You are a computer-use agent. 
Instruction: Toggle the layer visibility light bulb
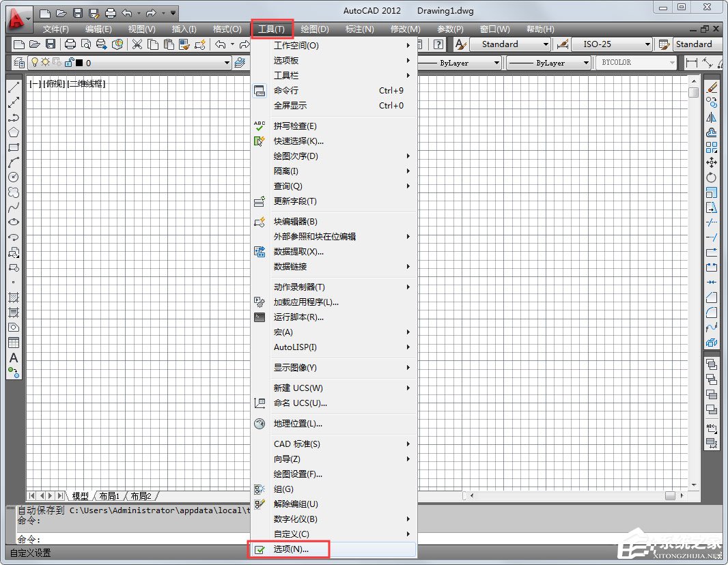(35, 62)
